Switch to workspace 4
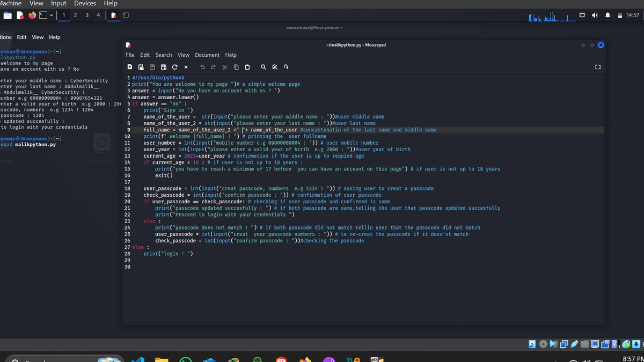 click(x=98, y=15)
